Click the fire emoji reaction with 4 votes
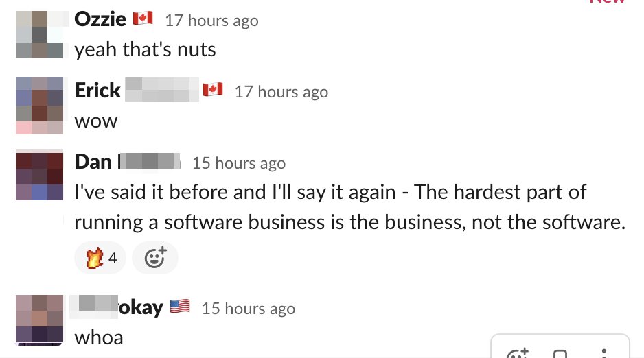 [x=100, y=259]
